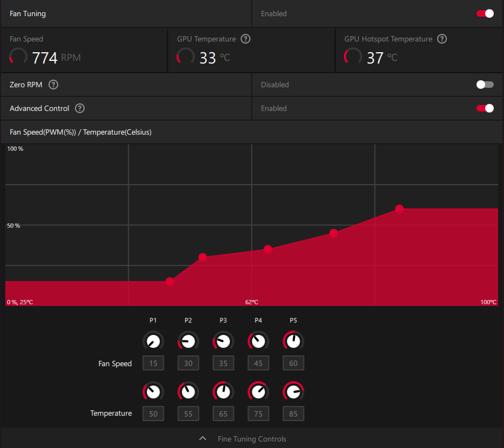
Task: Select the highest curve point on the graph
Action: 399,209
